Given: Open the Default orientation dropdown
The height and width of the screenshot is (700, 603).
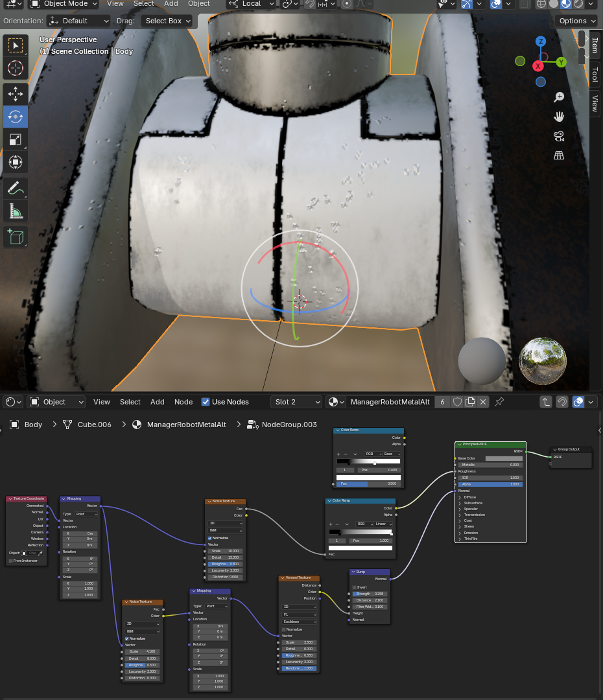Looking at the screenshot, I should [78, 21].
